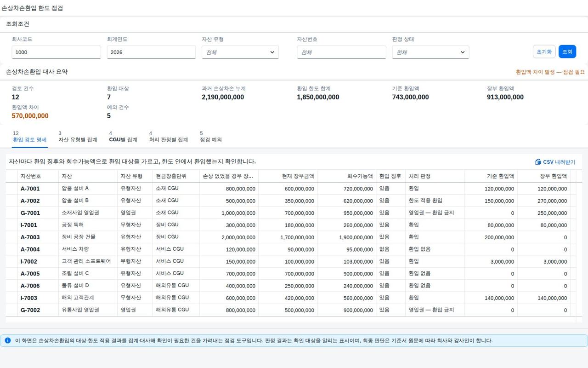Viewport: 588px width, 368px height.
Task: Click the 환입 징후 column header
Action: pyautogui.click(x=390, y=176)
